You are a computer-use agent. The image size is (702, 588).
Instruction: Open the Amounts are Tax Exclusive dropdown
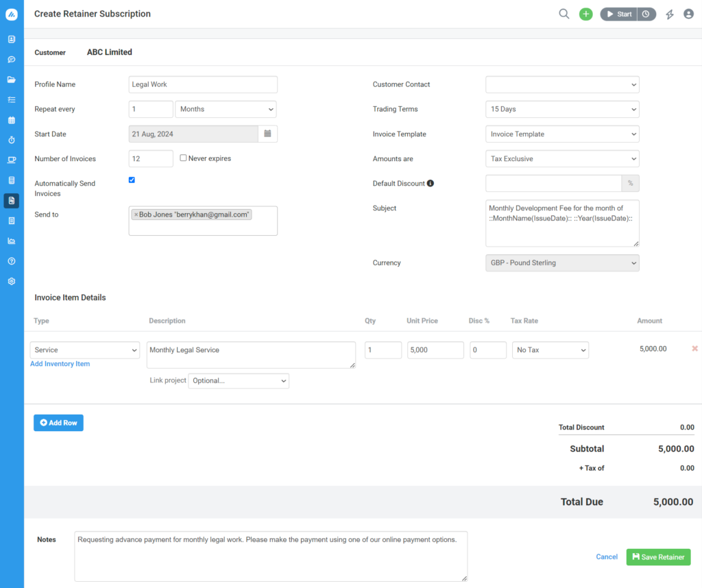pyautogui.click(x=562, y=158)
